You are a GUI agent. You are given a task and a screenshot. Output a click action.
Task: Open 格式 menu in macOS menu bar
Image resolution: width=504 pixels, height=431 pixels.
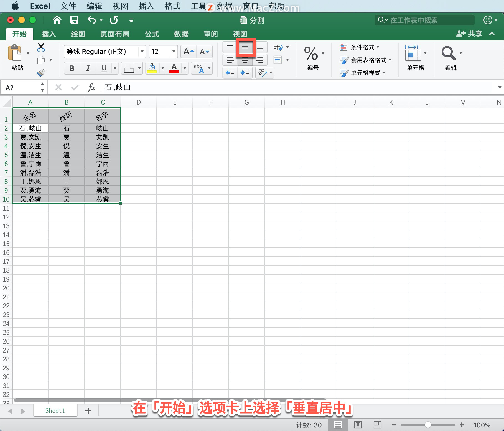(172, 6)
